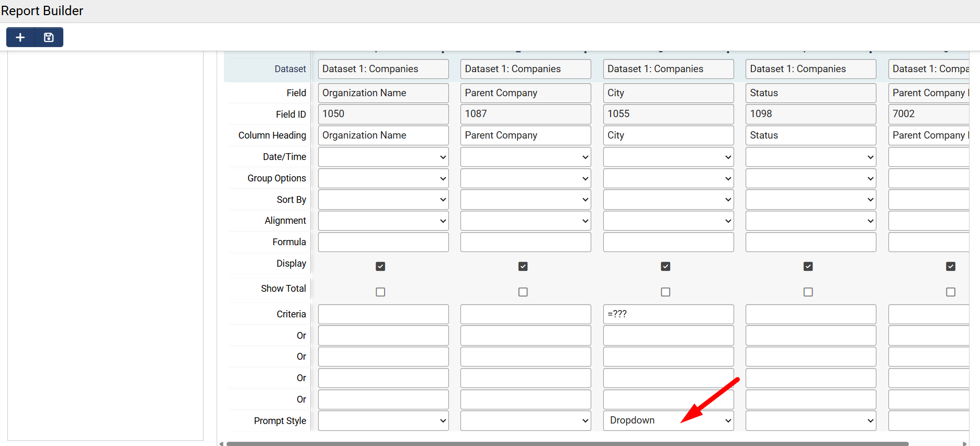Screen dimensions: 980x446
Task: Click Column Heading field reading Organization Name
Action: click(383, 135)
